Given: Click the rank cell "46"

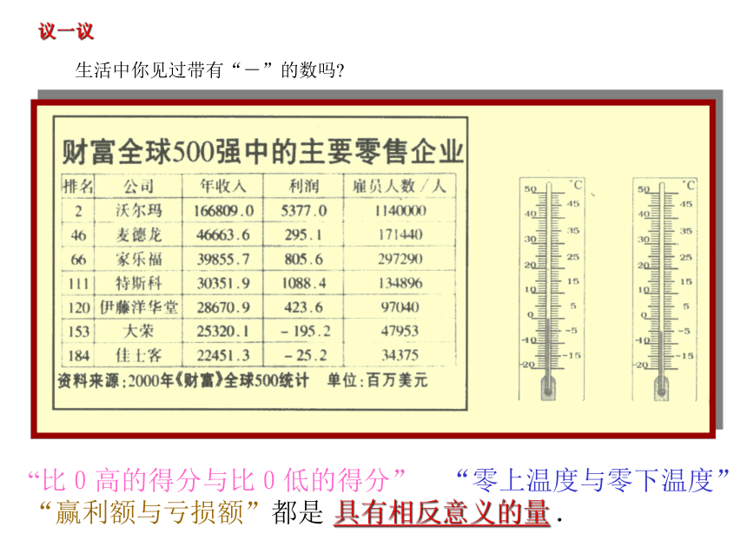Looking at the screenshot, I should (x=78, y=235).
